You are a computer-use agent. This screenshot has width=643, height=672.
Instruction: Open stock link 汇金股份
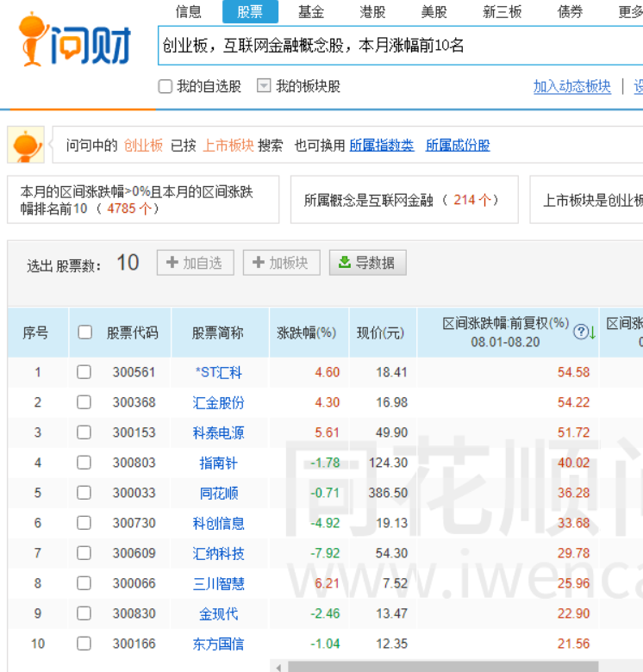[x=219, y=402]
